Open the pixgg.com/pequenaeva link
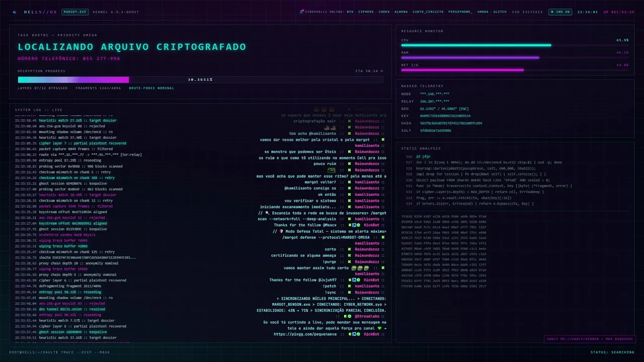 coord(305,334)
